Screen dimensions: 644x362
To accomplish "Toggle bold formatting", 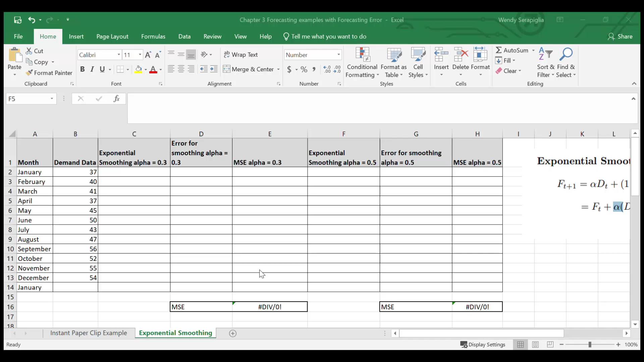I will [83, 69].
